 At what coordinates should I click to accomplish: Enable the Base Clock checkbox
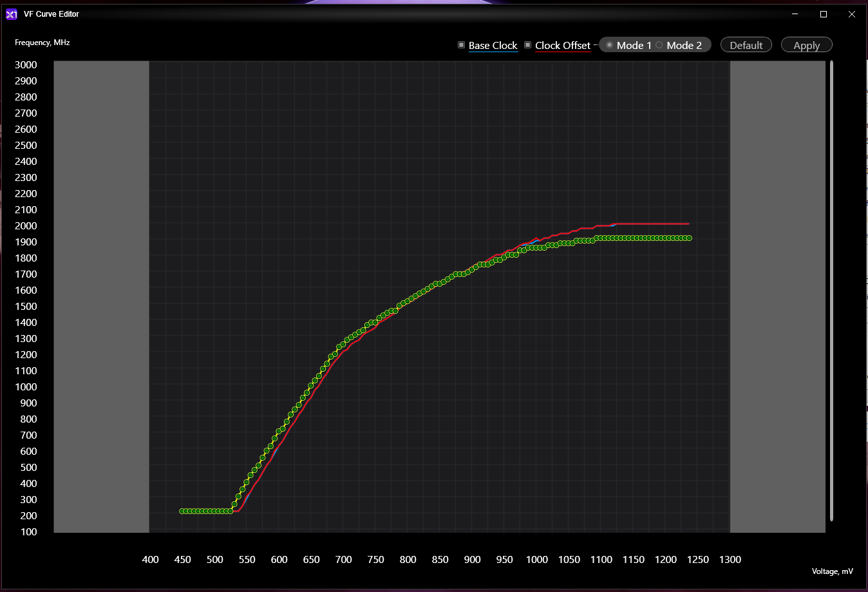coord(461,45)
